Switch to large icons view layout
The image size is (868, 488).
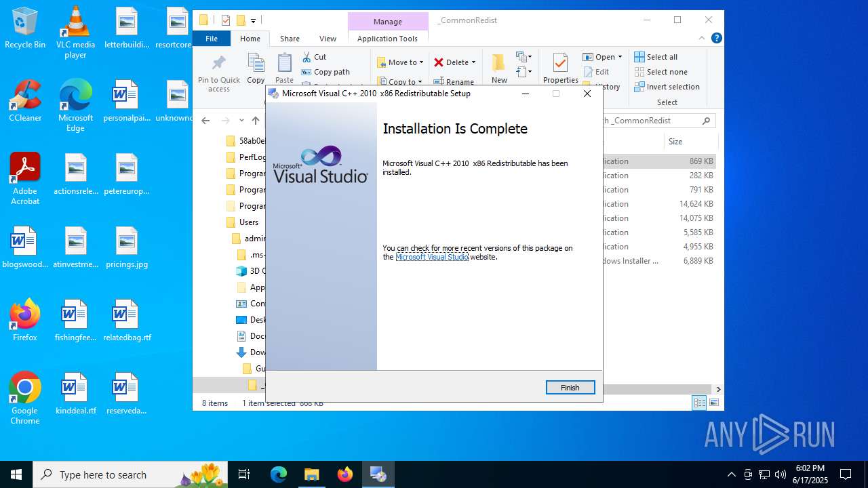(x=713, y=403)
